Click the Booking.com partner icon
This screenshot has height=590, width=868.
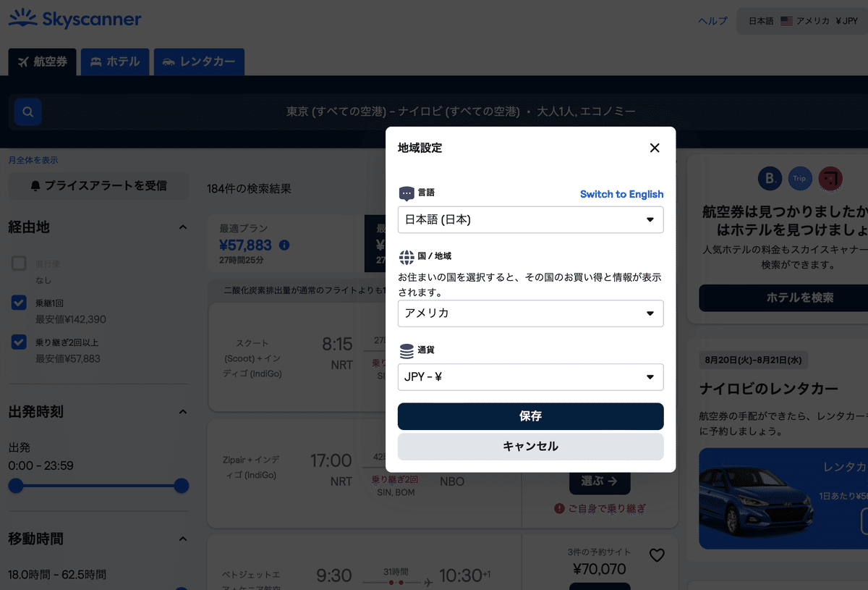tap(769, 179)
